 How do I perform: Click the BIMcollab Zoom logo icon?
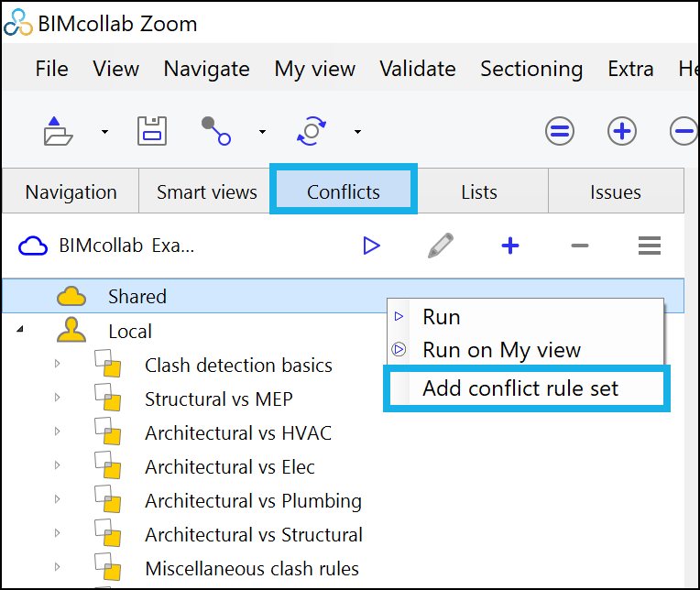coord(17,23)
